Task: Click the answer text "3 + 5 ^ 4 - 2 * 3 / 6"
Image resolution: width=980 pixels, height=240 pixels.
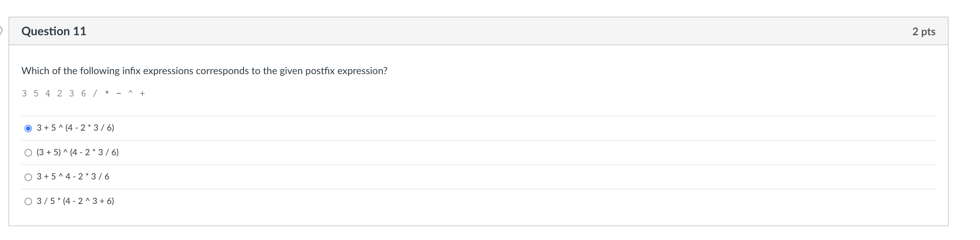Action: click(x=73, y=177)
